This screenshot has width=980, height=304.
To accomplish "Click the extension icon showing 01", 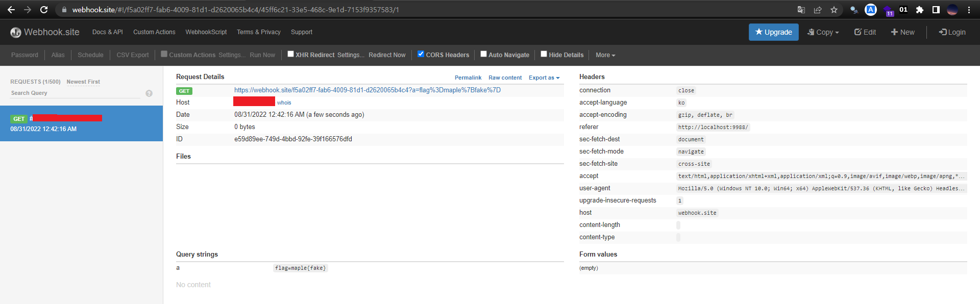I will (903, 10).
